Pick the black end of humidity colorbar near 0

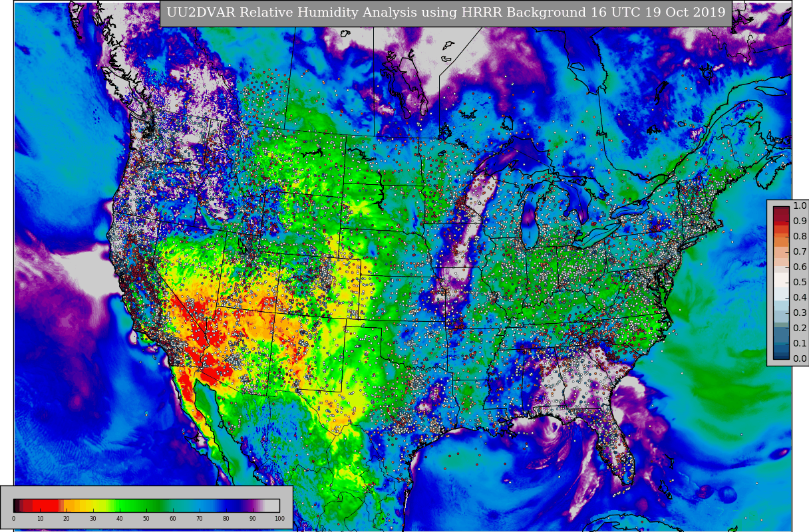15,505
